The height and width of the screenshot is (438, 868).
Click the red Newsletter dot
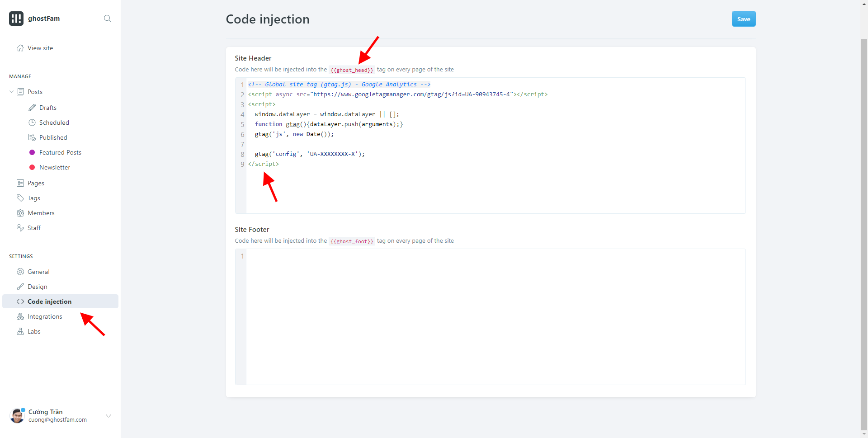[32, 167]
